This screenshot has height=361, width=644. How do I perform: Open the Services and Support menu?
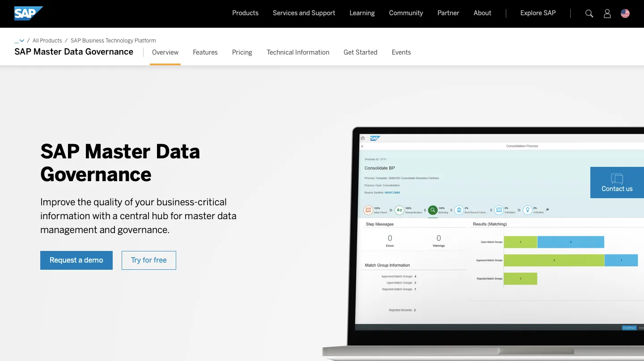pos(304,13)
